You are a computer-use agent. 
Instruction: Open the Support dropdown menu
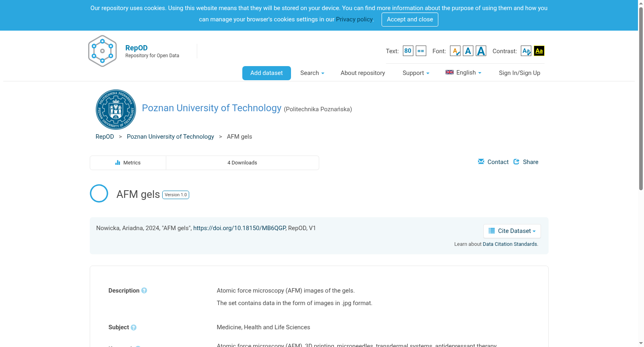click(x=416, y=73)
